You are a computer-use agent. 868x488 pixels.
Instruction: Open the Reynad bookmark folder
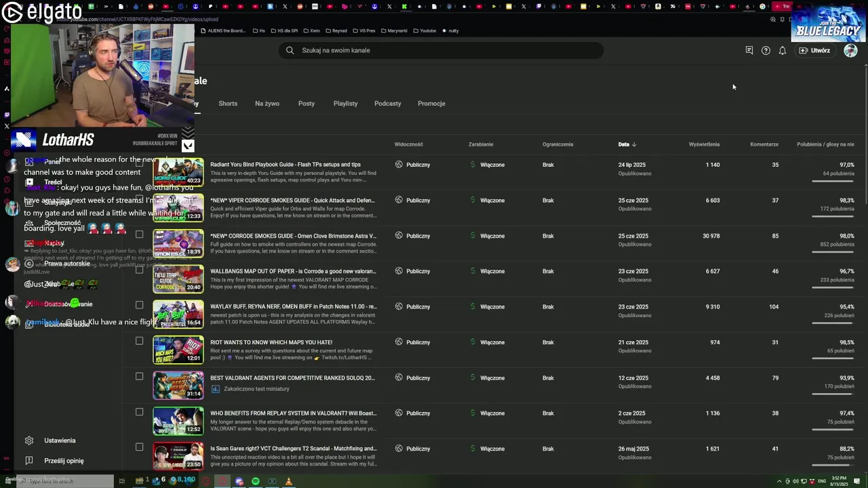click(x=335, y=30)
